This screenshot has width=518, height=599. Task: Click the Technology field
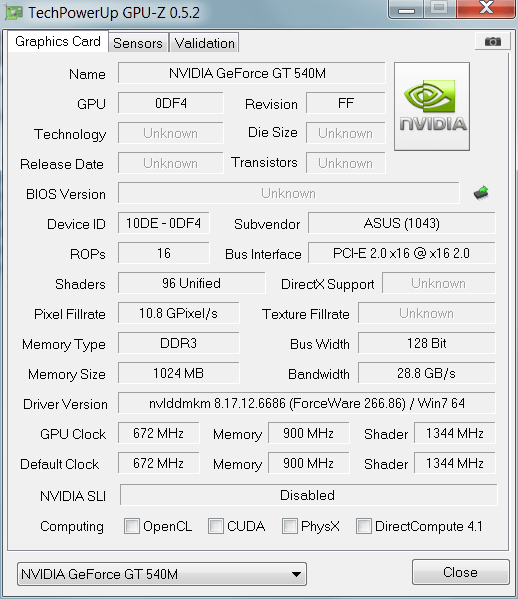(x=171, y=133)
